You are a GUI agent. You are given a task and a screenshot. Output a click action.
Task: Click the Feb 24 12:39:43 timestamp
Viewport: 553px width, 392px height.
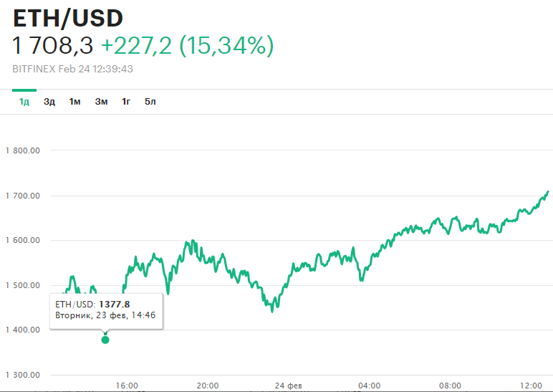pyautogui.click(x=96, y=69)
